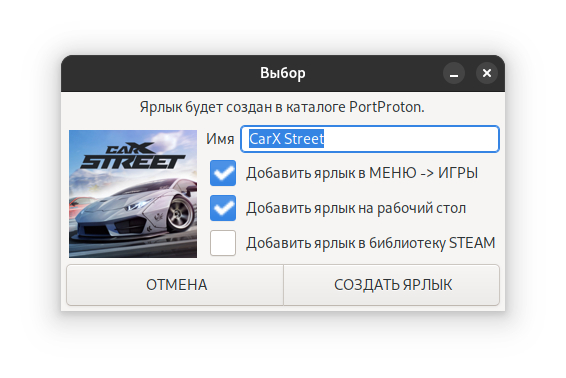Click the PortProton catalog info message
The image size is (566, 378).
(282, 107)
